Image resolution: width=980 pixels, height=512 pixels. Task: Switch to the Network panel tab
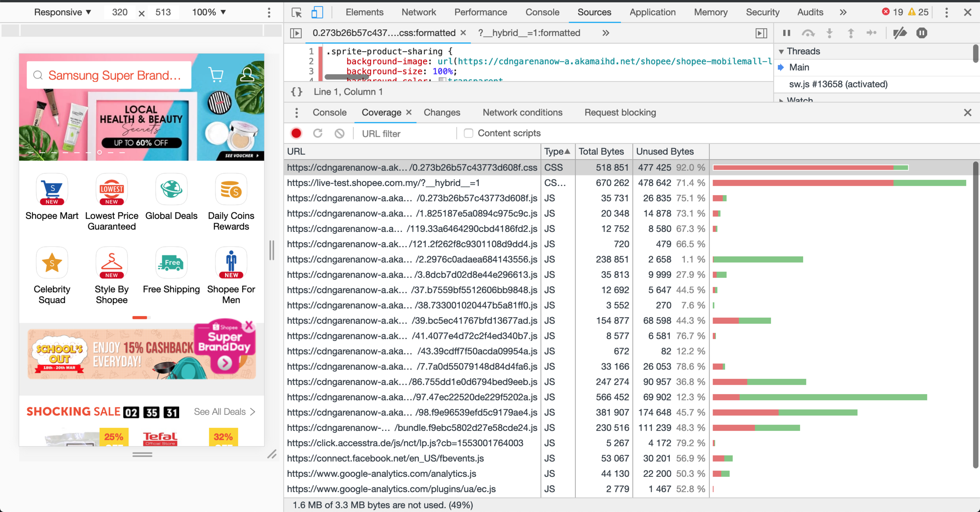pyautogui.click(x=418, y=12)
